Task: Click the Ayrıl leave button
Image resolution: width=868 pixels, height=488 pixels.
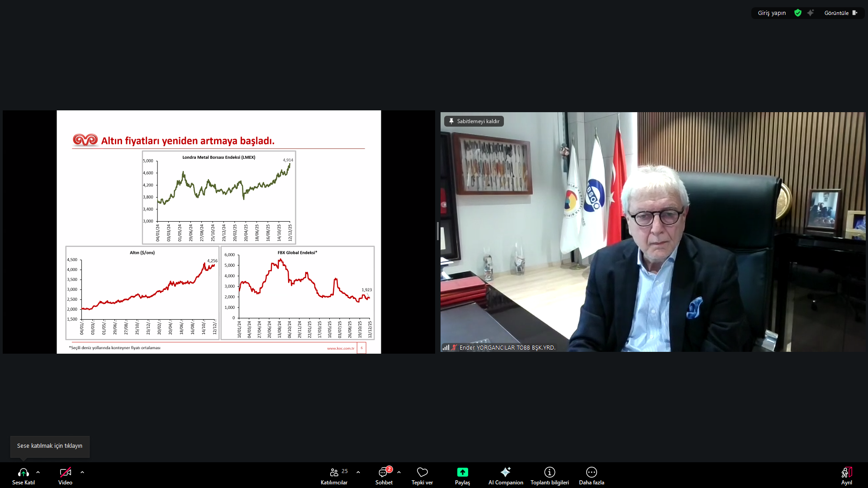Action: click(846, 473)
